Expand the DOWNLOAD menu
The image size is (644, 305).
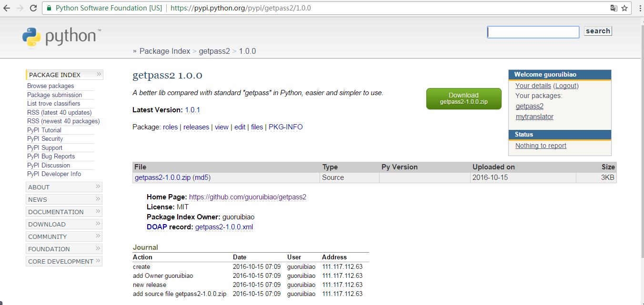[64, 224]
